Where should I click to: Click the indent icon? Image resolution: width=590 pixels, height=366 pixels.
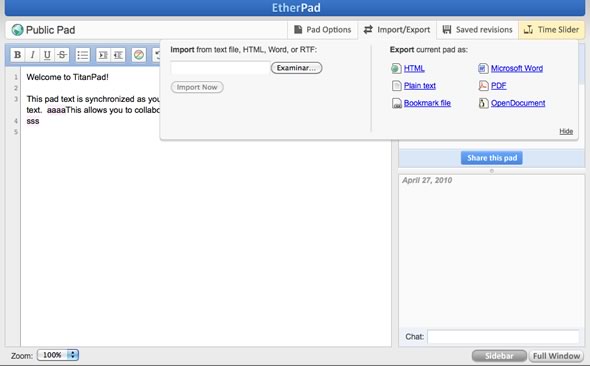103,55
